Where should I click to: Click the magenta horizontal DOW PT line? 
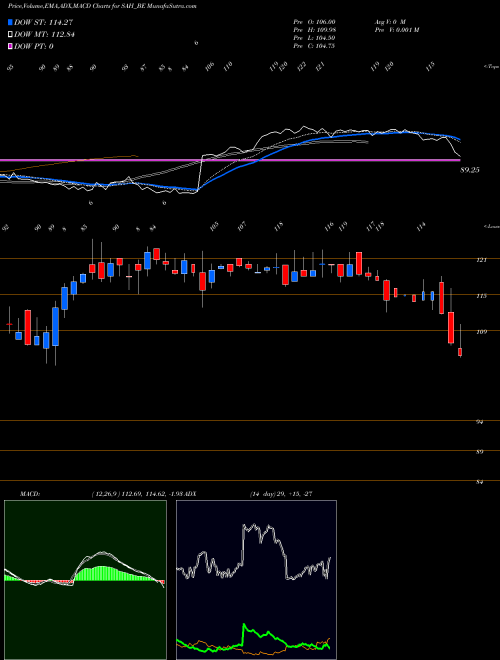[230, 160]
